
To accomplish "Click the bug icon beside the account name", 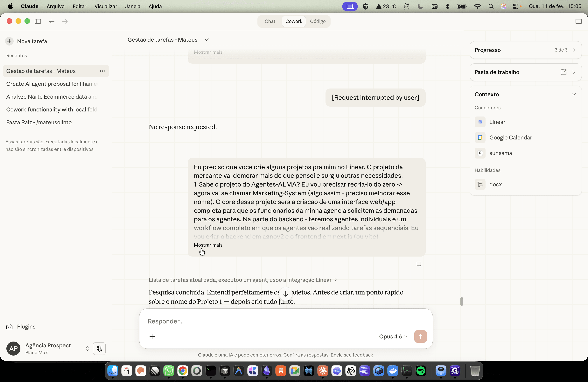I will pos(99,348).
